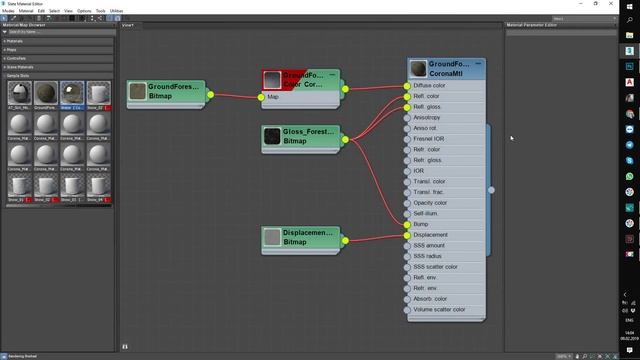This screenshot has height=360, width=640.
Task: Switch to Photoshop on taskbar
Action: [x=629, y=67]
